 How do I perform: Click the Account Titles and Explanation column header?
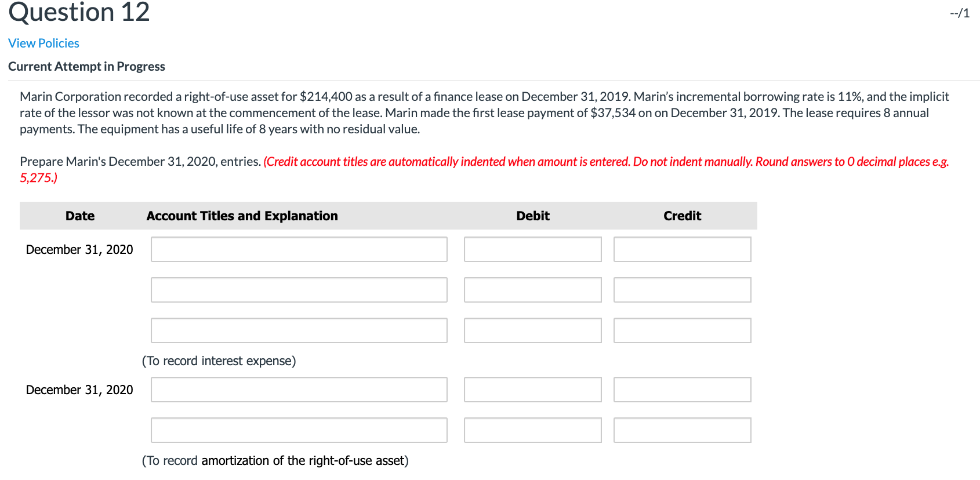click(x=242, y=215)
